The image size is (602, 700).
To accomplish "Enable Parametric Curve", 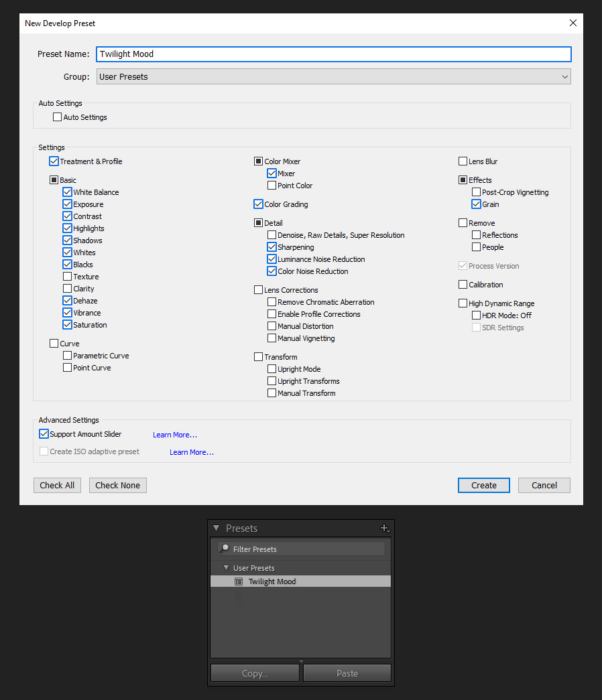I will point(68,355).
